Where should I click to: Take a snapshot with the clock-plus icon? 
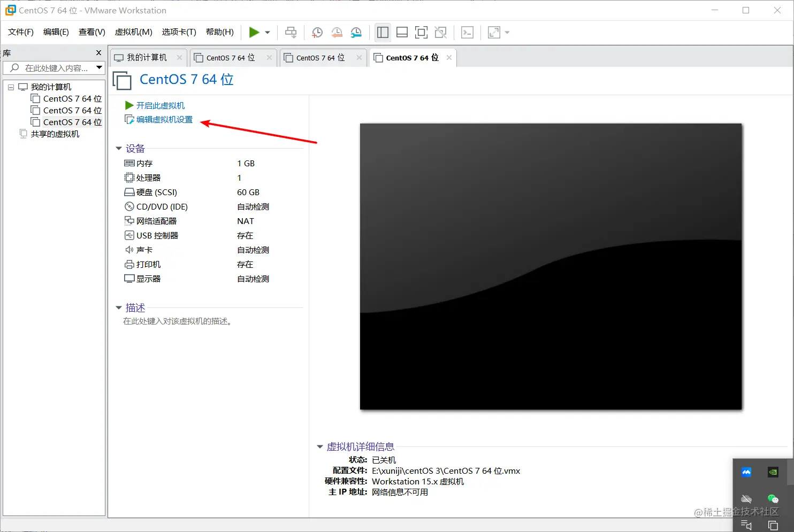[x=317, y=33]
